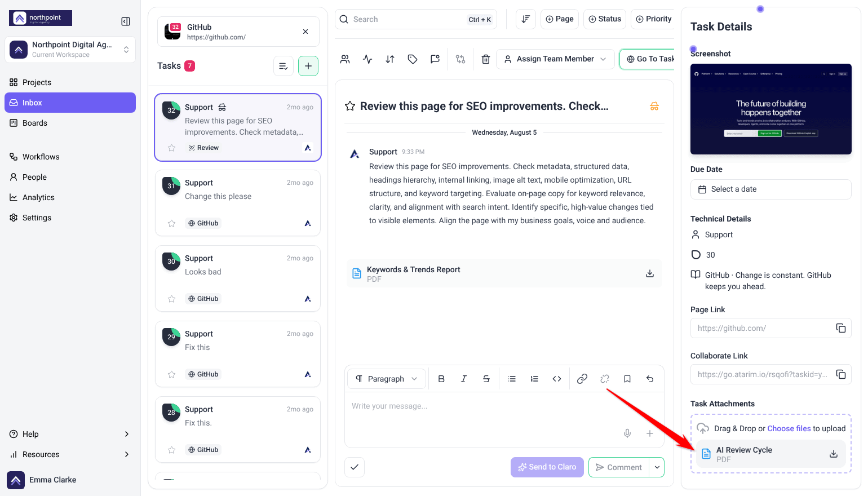Open the GitHub page screenshot thumbnail

(x=770, y=109)
